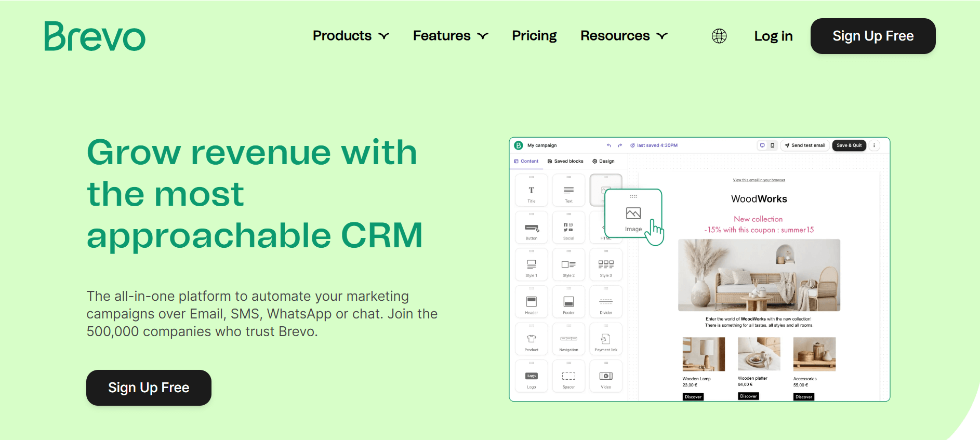Click the Log in link
This screenshot has width=980, height=440.
pos(773,36)
